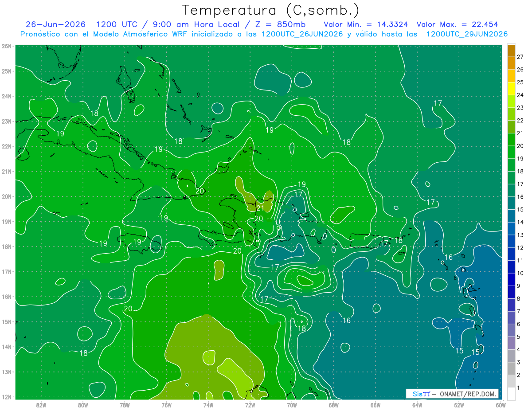The image size is (532, 411).
Task: Click the '76W' longitude axis label
Action: click(166, 405)
